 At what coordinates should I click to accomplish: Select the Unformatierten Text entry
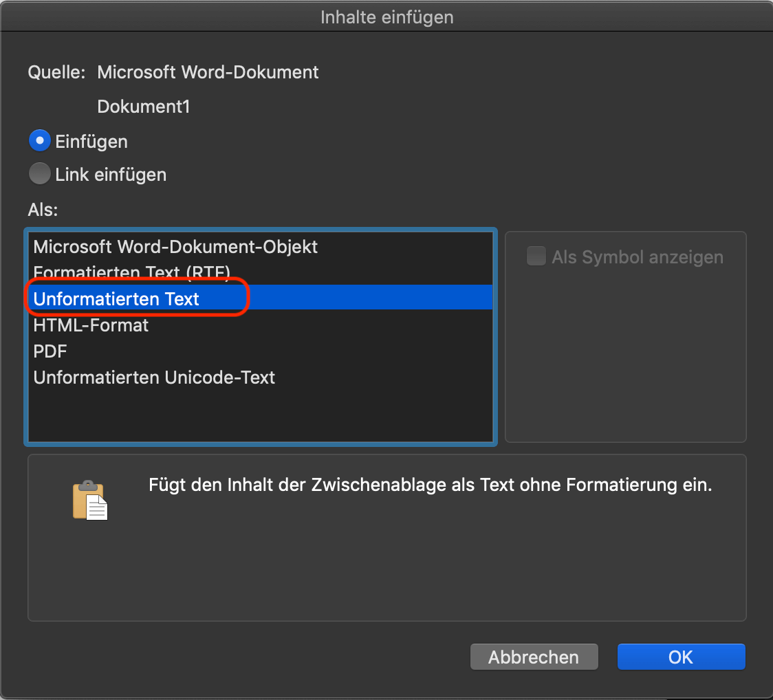[260, 298]
